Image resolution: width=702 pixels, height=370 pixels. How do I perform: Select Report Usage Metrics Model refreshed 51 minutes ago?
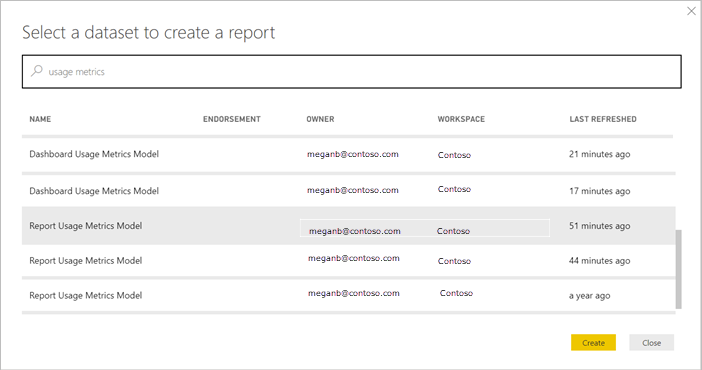tap(348, 226)
